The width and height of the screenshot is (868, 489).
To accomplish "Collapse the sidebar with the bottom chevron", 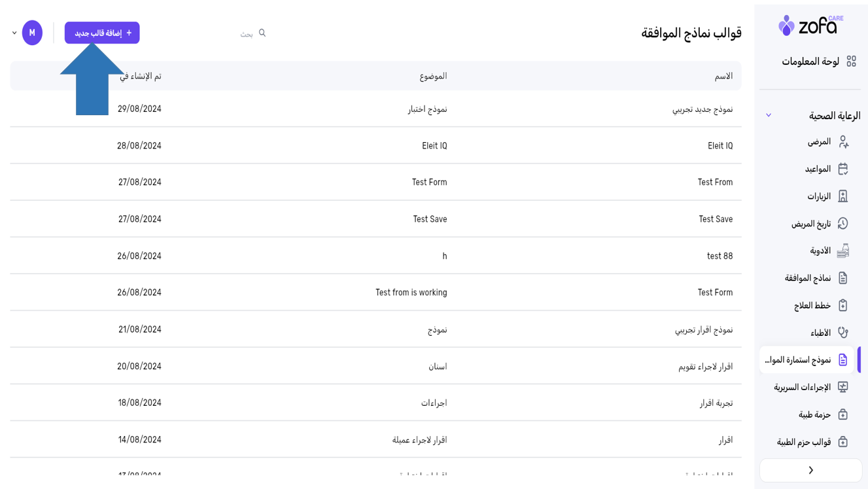I will click(x=810, y=470).
